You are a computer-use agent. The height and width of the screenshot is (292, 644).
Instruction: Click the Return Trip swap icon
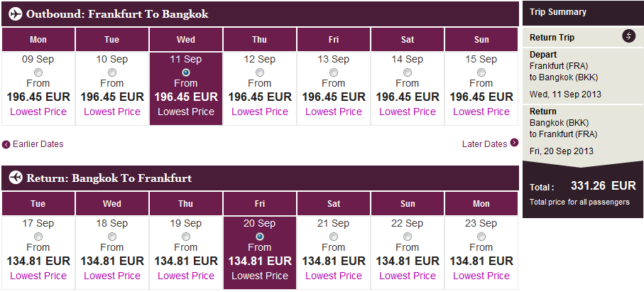coord(628,36)
